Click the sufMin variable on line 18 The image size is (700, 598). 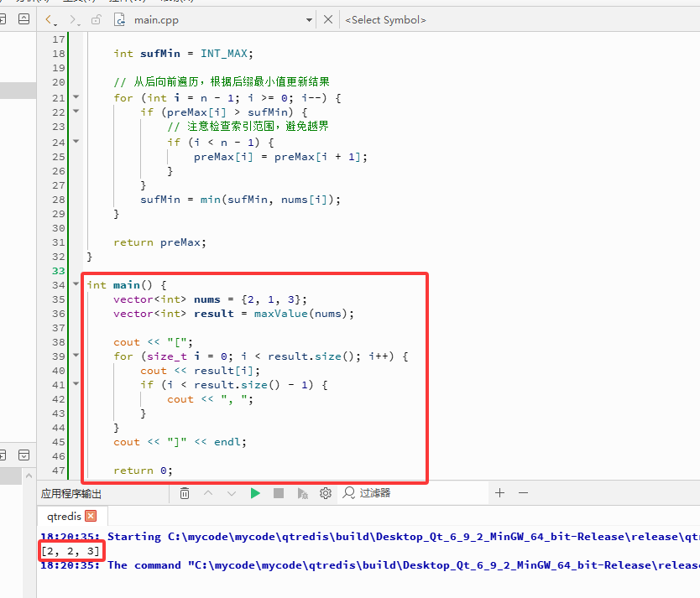[x=160, y=54]
